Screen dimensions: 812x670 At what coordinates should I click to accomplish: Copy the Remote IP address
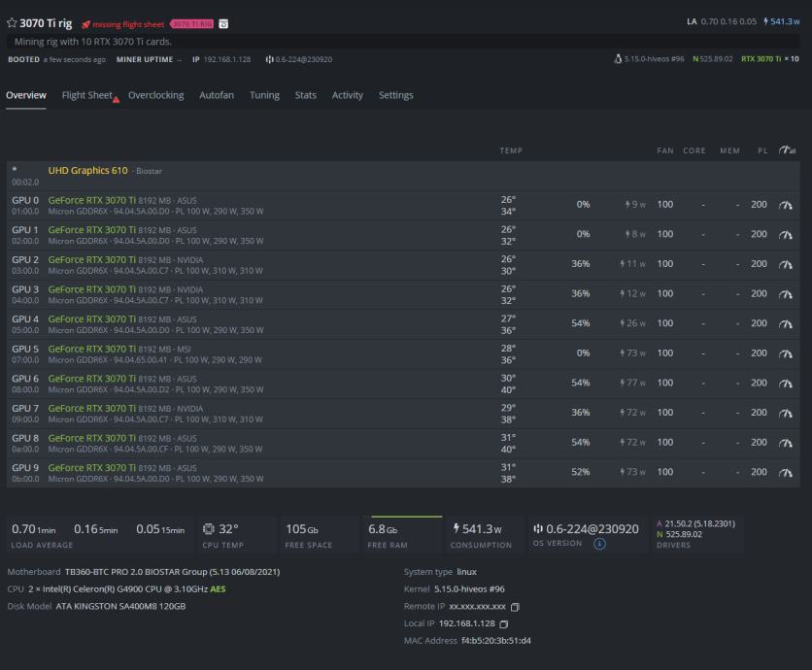pos(516,607)
